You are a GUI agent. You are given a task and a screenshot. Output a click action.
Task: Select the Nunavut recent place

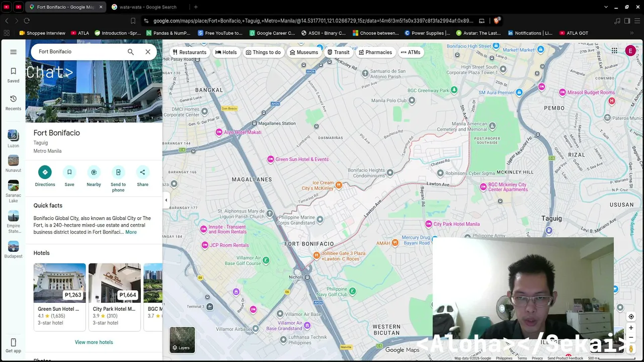[14, 163]
